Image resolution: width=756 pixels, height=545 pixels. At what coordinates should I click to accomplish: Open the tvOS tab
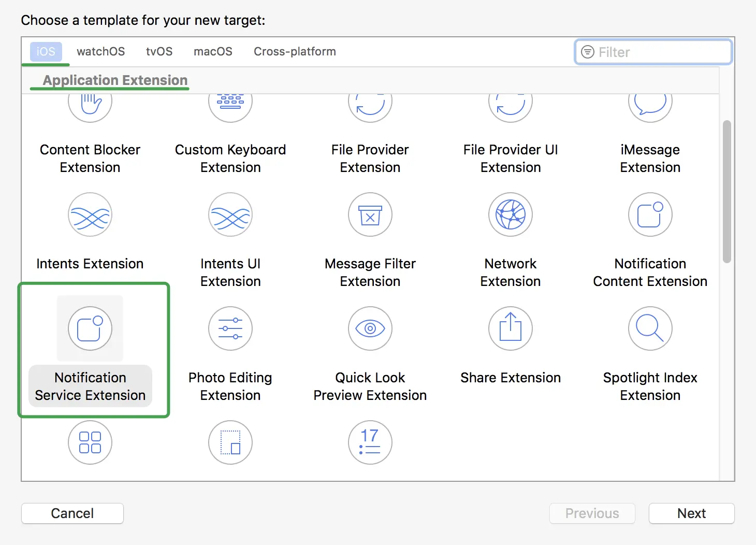click(x=159, y=52)
